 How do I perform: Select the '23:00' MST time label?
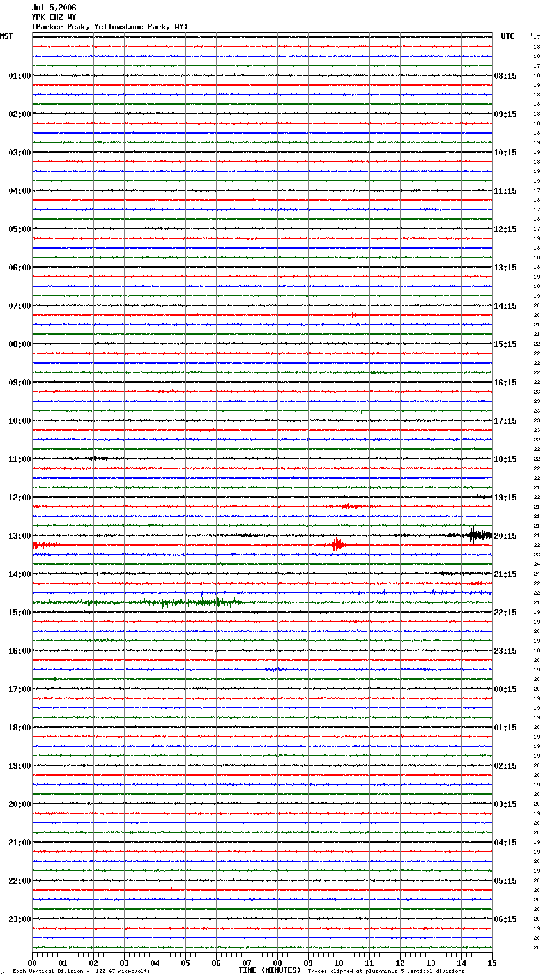tap(20, 919)
